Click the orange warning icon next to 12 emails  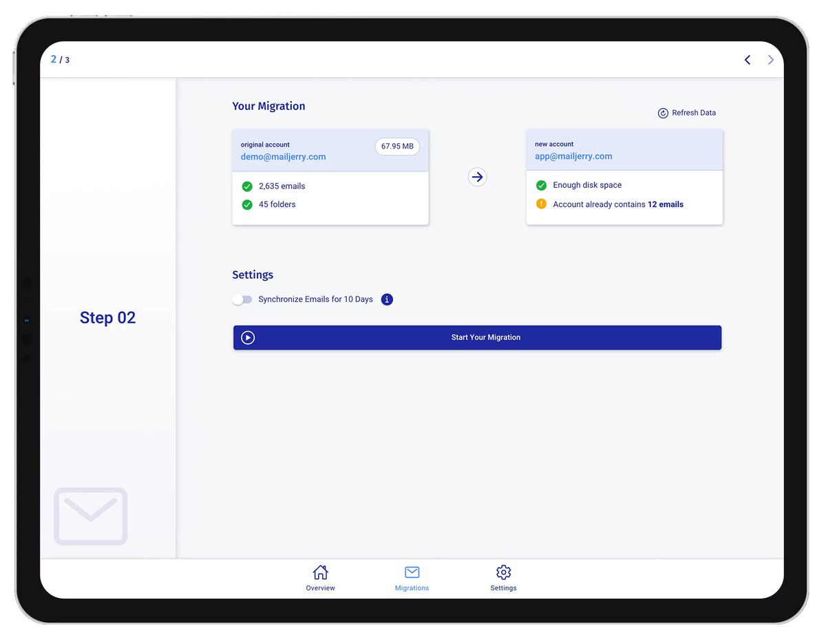[x=541, y=204]
